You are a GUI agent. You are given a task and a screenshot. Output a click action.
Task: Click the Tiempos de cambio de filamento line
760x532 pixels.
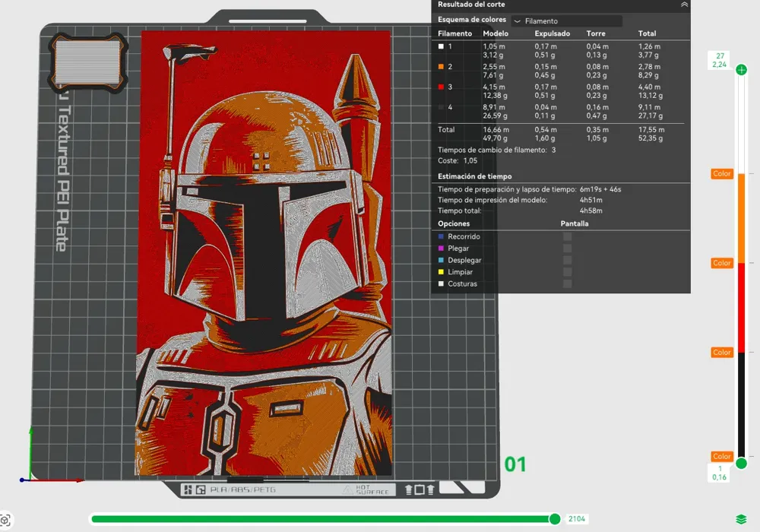[x=497, y=150]
